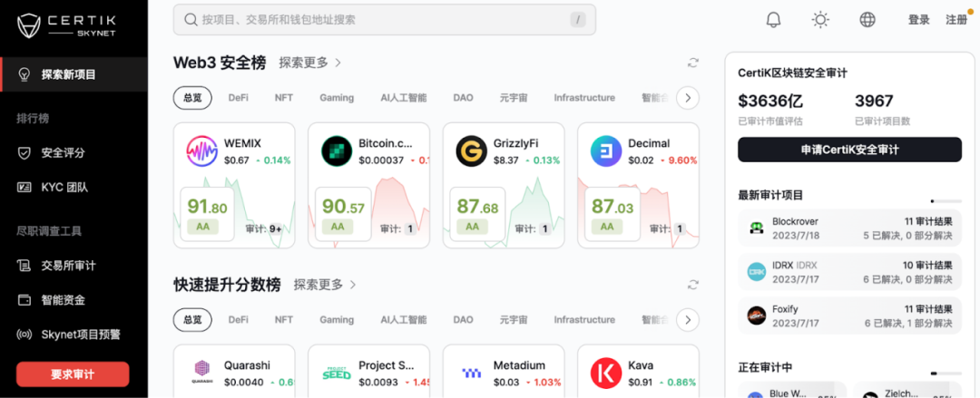
Task: Click the Skynet项目预警 signal icon
Action: point(24,335)
